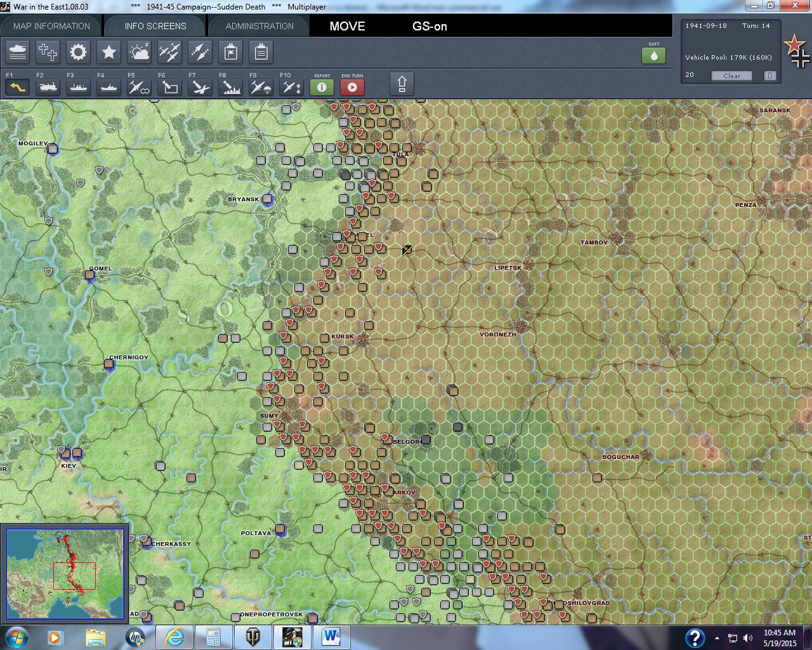Switch to Microsoft Word in the taskbar
Viewport: 812px width, 650px height.
331,637
